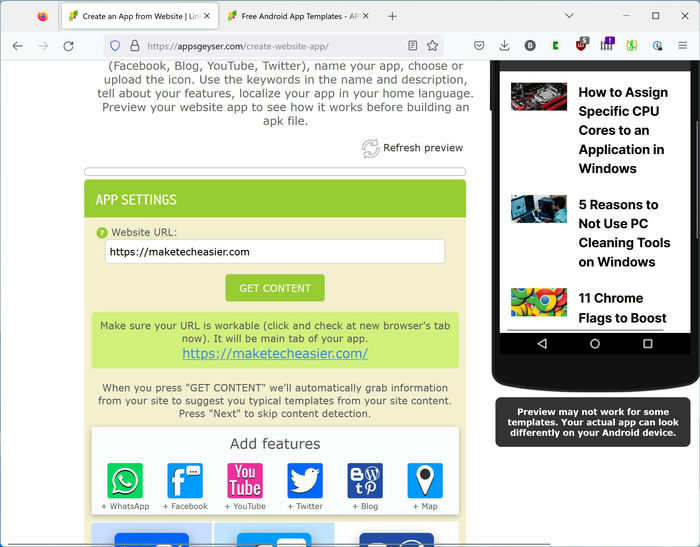Click the browser forward arrow
Screen dimensions: 700x547
[43, 46]
